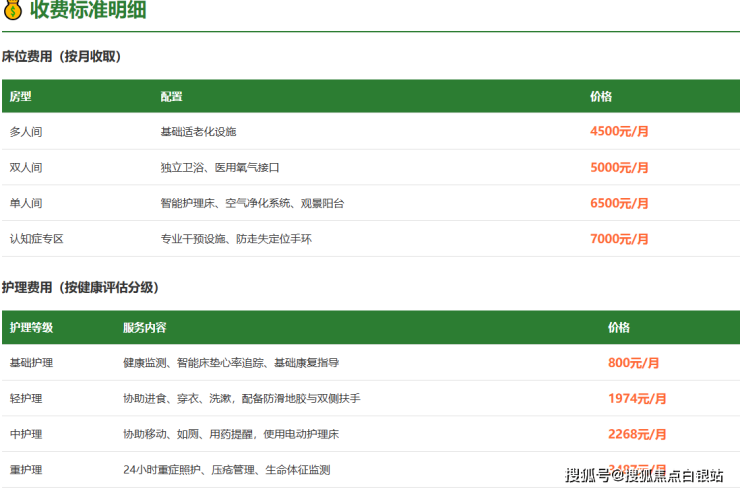Click the 价格 header in the bed fee table
This screenshot has height=491, width=740.
click(601, 97)
